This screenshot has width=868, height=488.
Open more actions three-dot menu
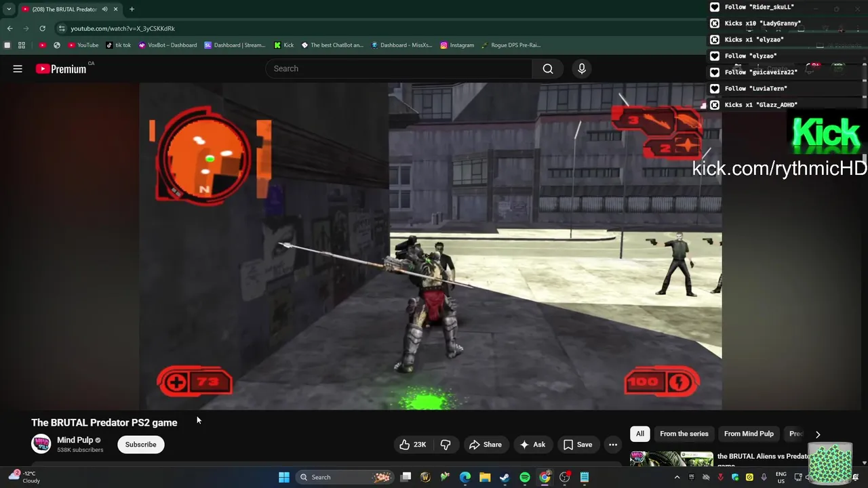[613, 445]
